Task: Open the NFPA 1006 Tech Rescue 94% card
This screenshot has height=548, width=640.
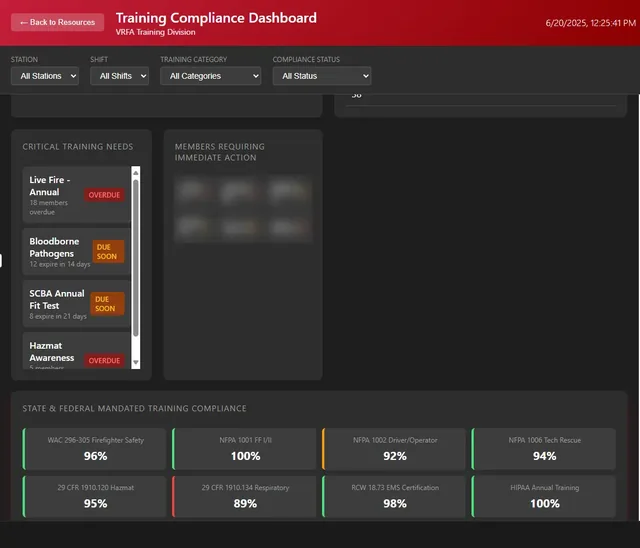Action: click(x=544, y=449)
